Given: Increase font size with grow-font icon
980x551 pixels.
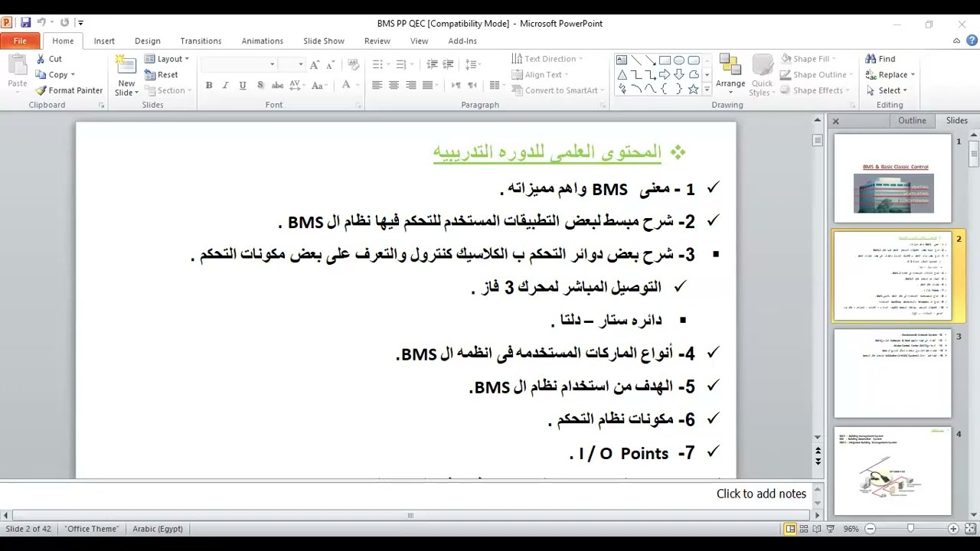Looking at the screenshot, I should click(x=315, y=65).
